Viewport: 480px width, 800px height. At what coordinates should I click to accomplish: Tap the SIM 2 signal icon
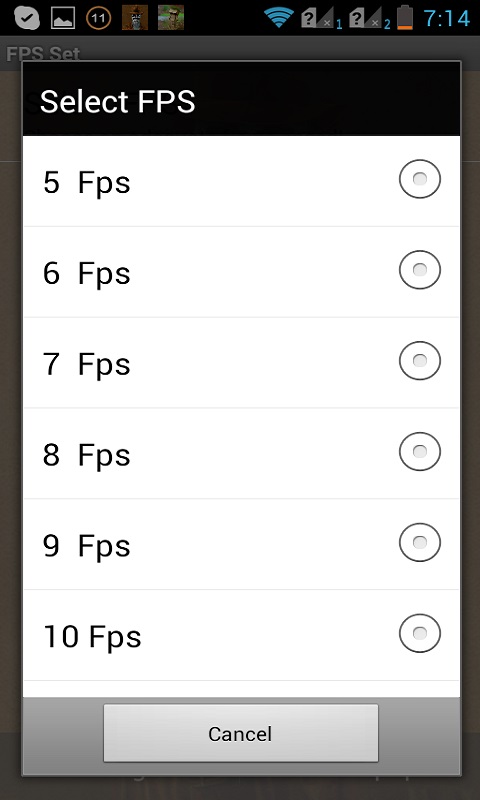tap(369, 18)
